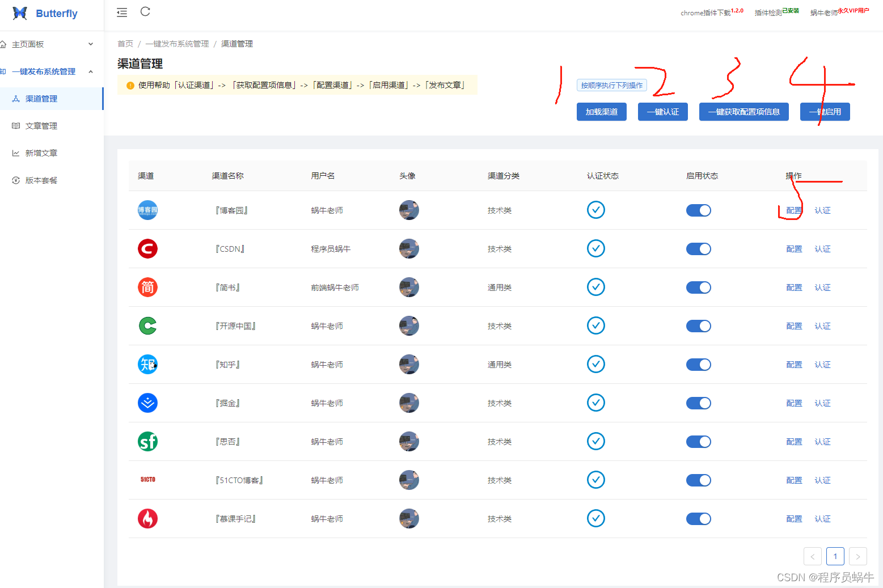The width and height of the screenshot is (883, 588).
Task: Toggle the 慕课手记 enable switch
Action: (x=698, y=519)
